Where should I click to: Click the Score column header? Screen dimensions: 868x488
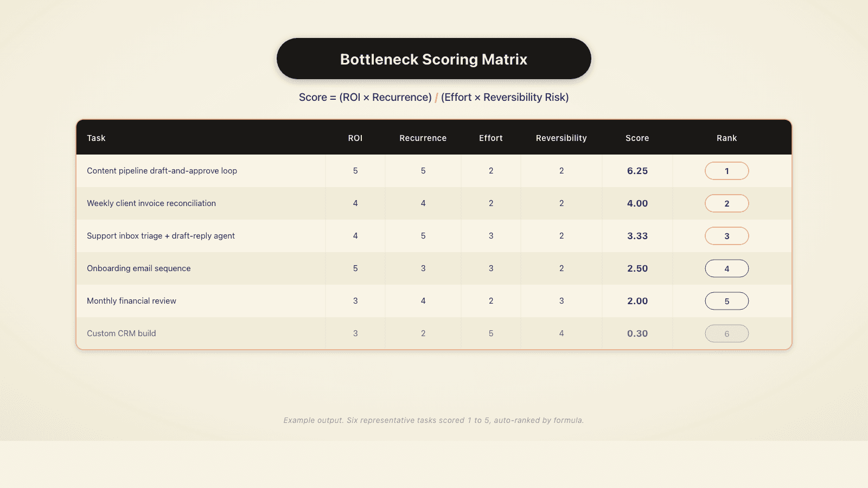point(637,138)
